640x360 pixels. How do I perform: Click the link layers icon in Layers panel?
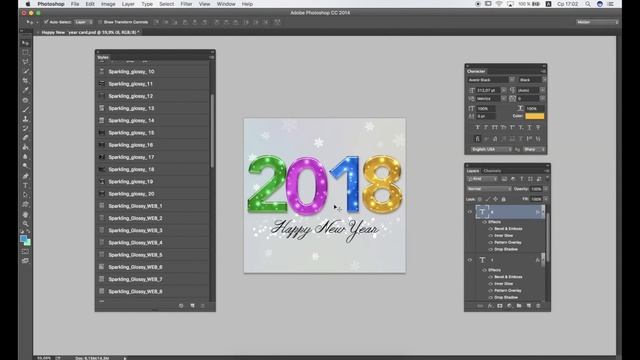tap(480, 306)
